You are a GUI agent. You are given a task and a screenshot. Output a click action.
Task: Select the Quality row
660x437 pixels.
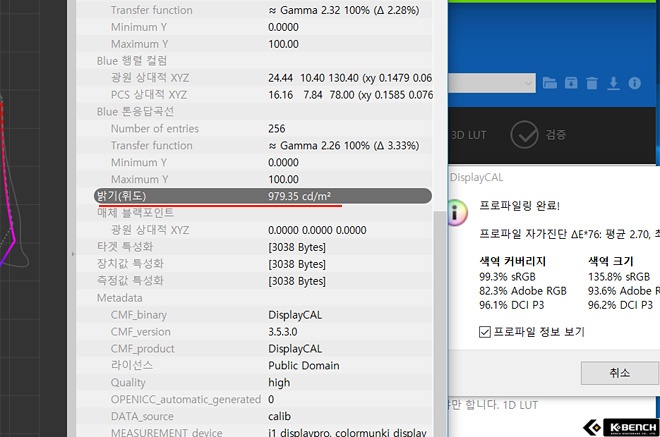click(x=254, y=382)
